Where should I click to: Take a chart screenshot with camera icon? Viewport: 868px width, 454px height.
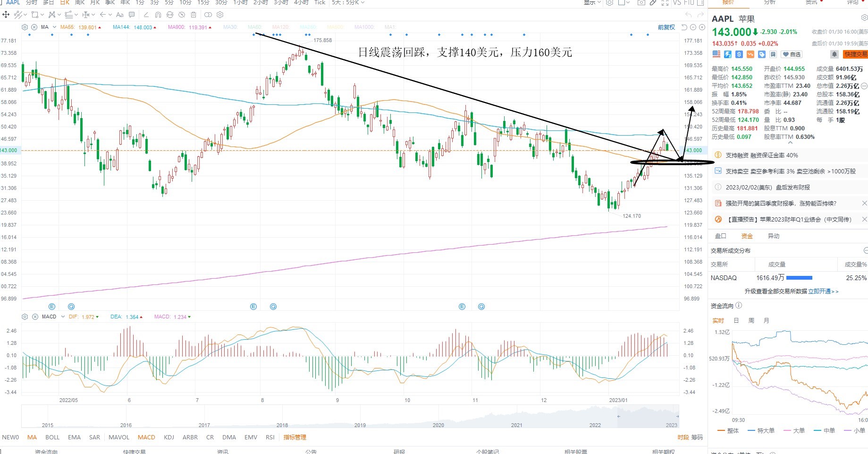641,2
